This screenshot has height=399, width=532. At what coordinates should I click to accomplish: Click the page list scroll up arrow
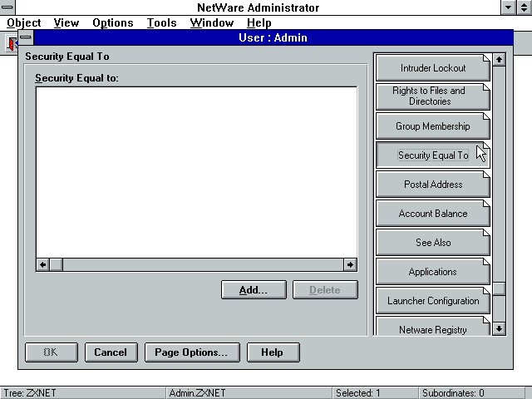coord(499,60)
